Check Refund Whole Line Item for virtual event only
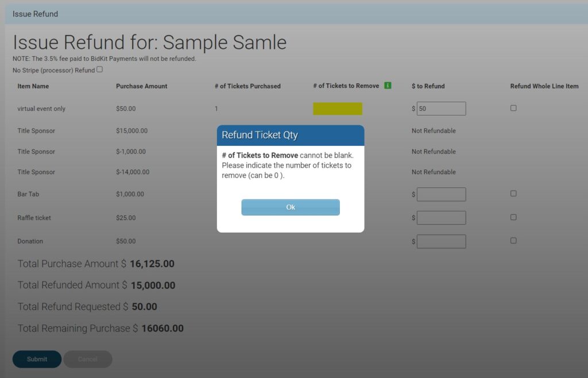 (513, 108)
